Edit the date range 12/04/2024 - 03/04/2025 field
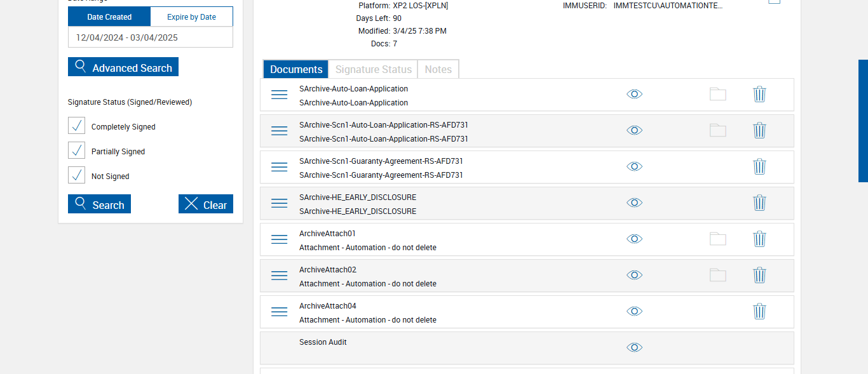This screenshot has width=868, height=374. point(151,37)
